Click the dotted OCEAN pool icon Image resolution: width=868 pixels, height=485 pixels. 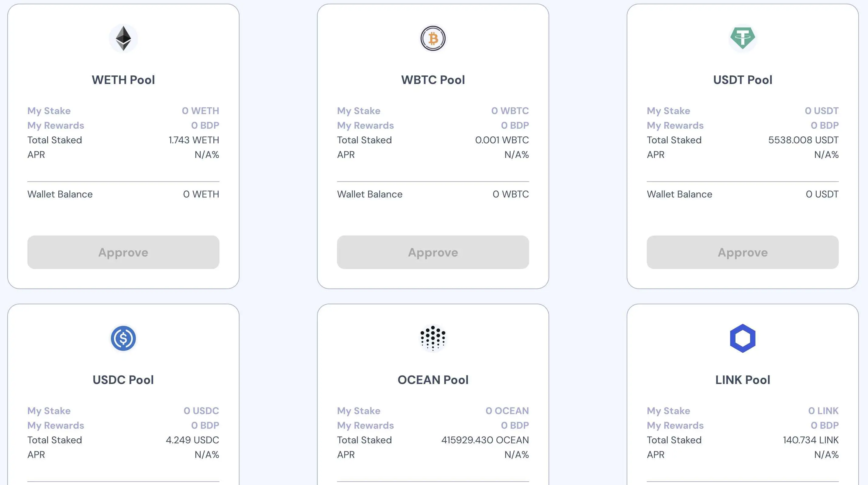[x=433, y=338]
